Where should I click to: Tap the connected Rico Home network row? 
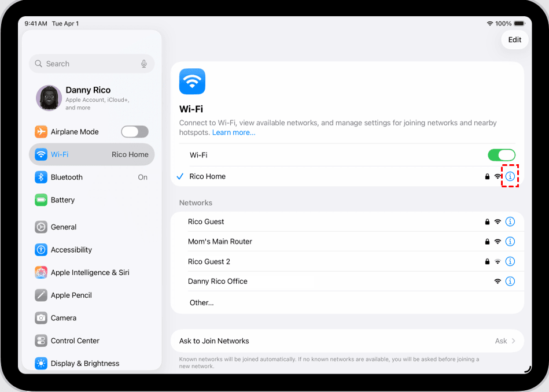tap(347, 176)
